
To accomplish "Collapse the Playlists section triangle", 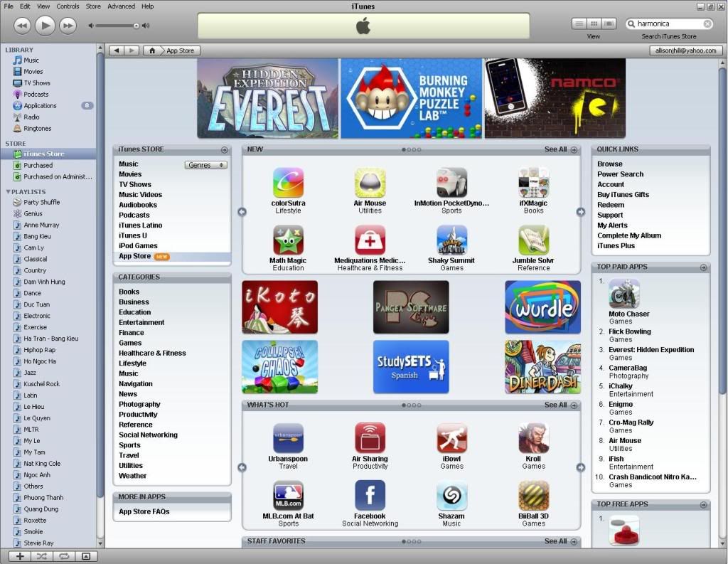I will point(8,192).
